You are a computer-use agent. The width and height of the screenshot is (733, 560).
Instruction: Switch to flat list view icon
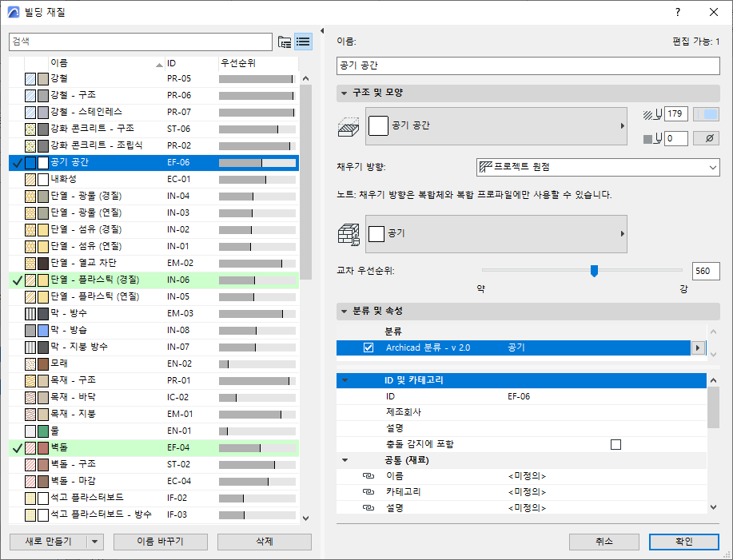tap(303, 42)
